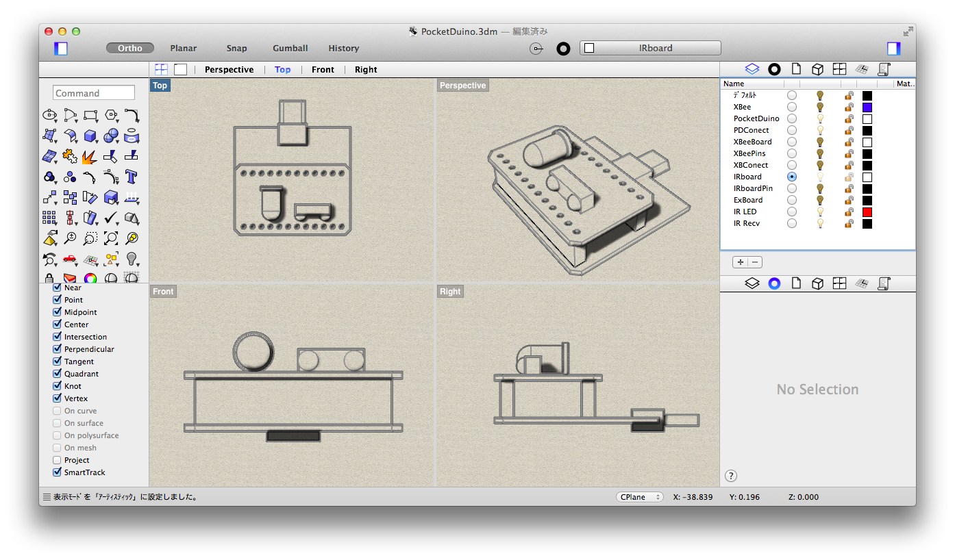The width and height of the screenshot is (955, 560).
Task: Toggle the Ortho button
Action: point(130,48)
